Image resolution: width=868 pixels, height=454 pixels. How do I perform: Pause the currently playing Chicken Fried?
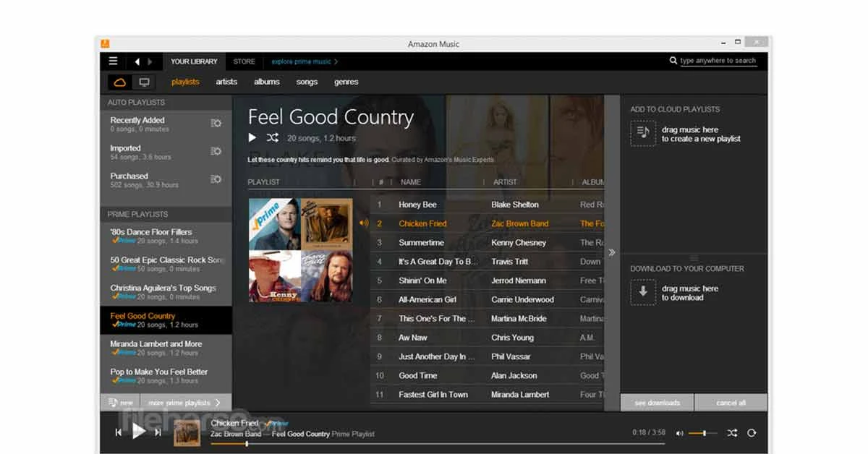click(139, 432)
